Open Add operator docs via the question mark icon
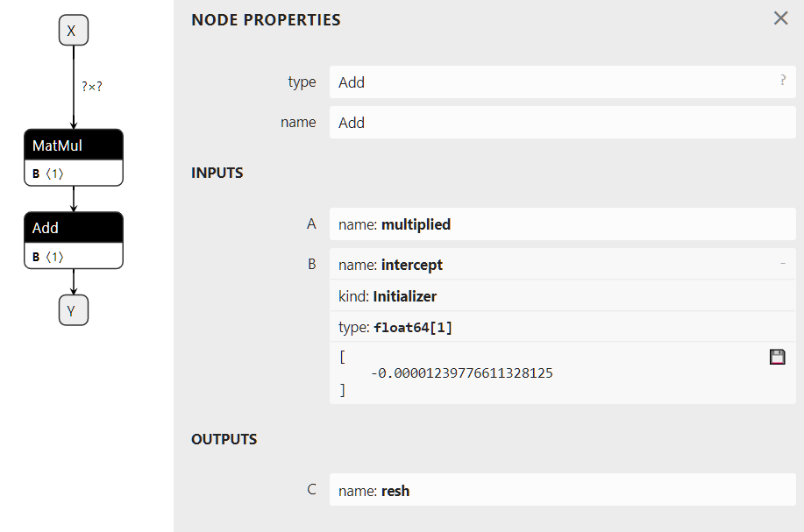The image size is (804, 532). (781, 80)
